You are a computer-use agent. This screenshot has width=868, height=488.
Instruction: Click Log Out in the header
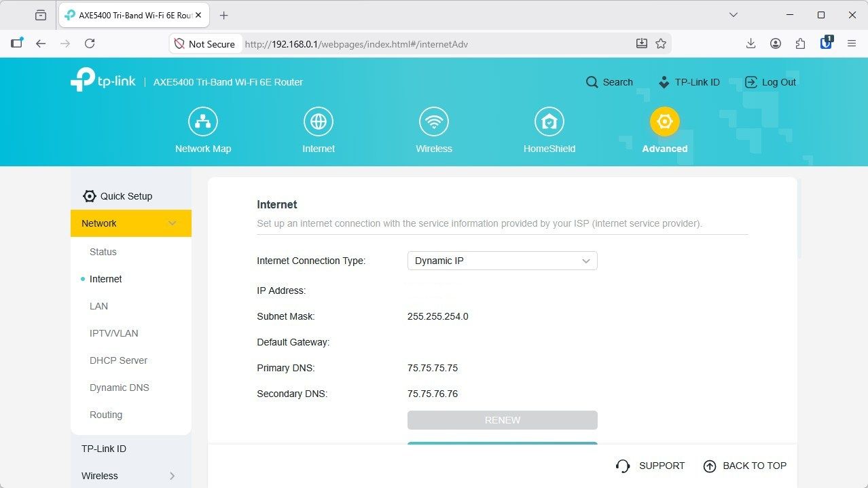tap(771, 82)
